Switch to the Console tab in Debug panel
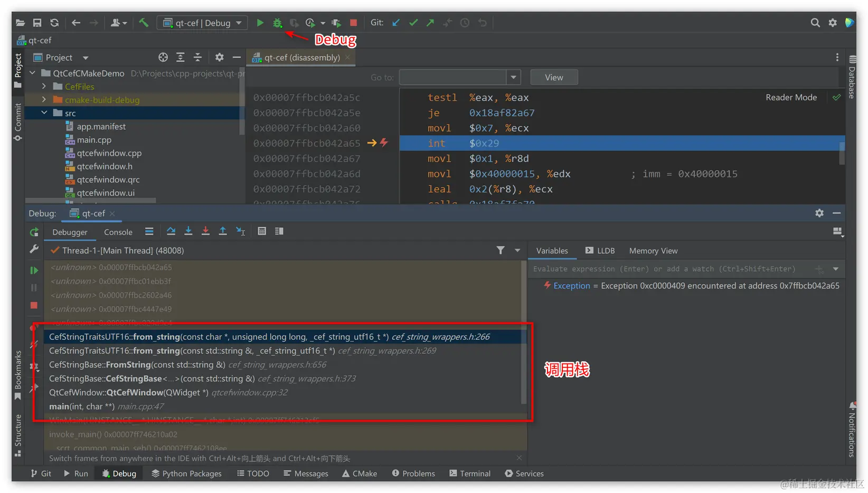Screen dimensions: 868x493 pos(117,232)
